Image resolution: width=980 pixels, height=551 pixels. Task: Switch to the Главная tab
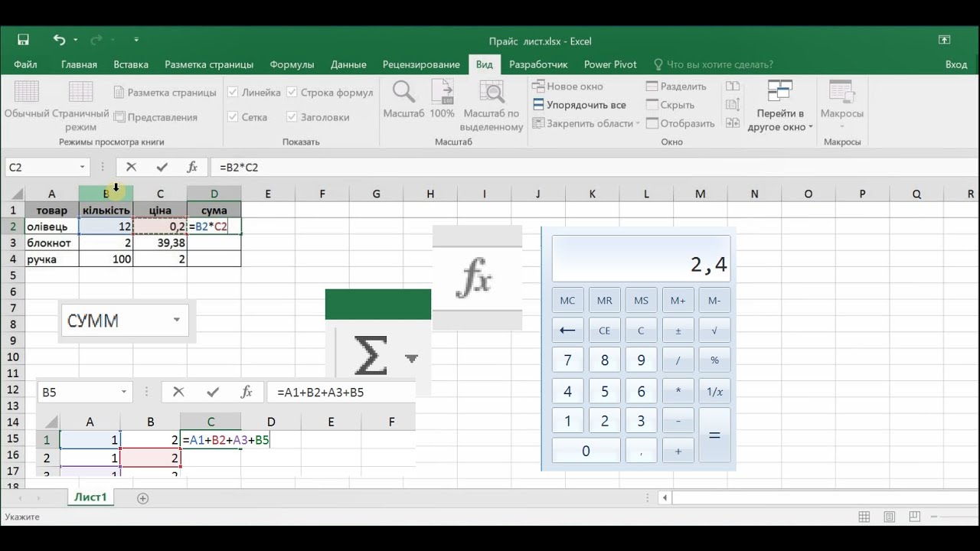[79, 64]
